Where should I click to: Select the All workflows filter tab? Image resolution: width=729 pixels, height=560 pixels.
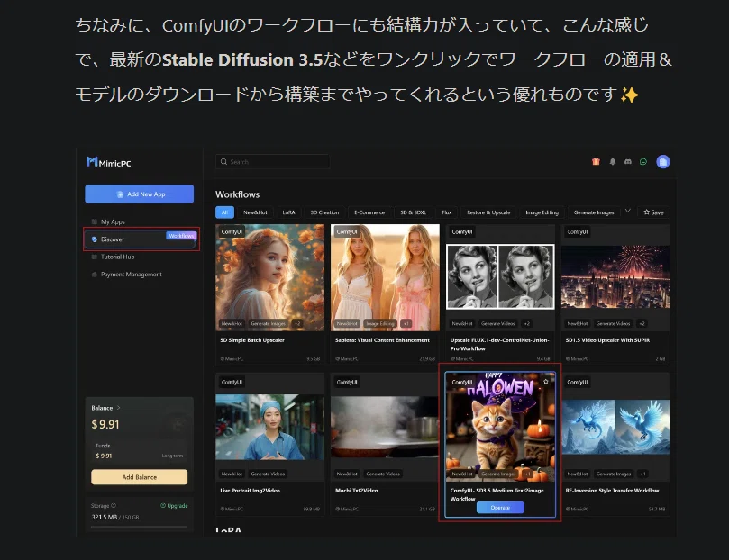click(224, 212)
